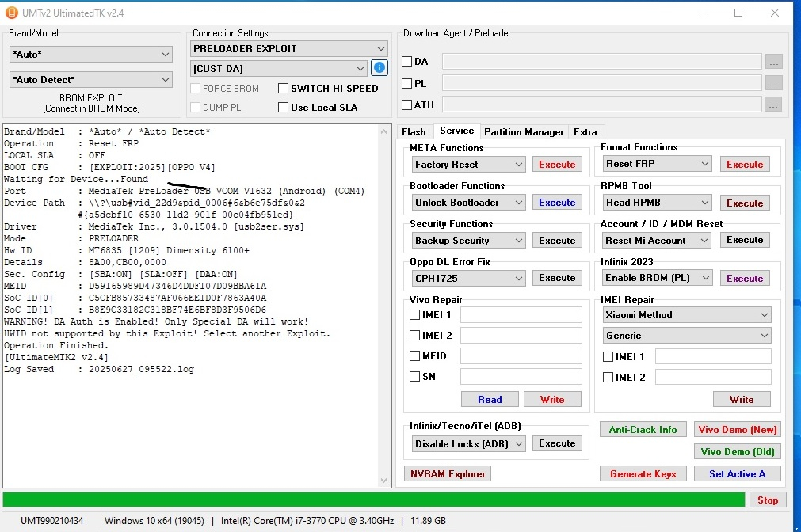The height and width of the screenshot is (532, 801).
Task: Open Read RPMB dropdown
Action: coord(657,203)
